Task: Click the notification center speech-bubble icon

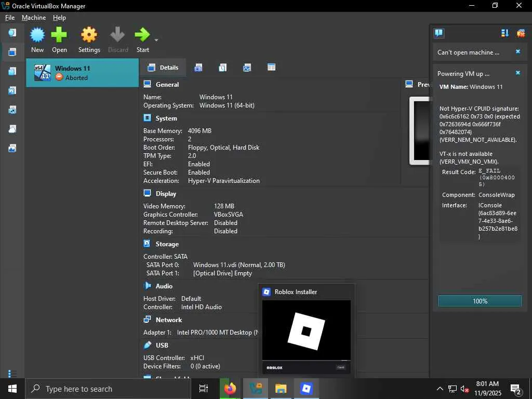Action: pos(438,33)
